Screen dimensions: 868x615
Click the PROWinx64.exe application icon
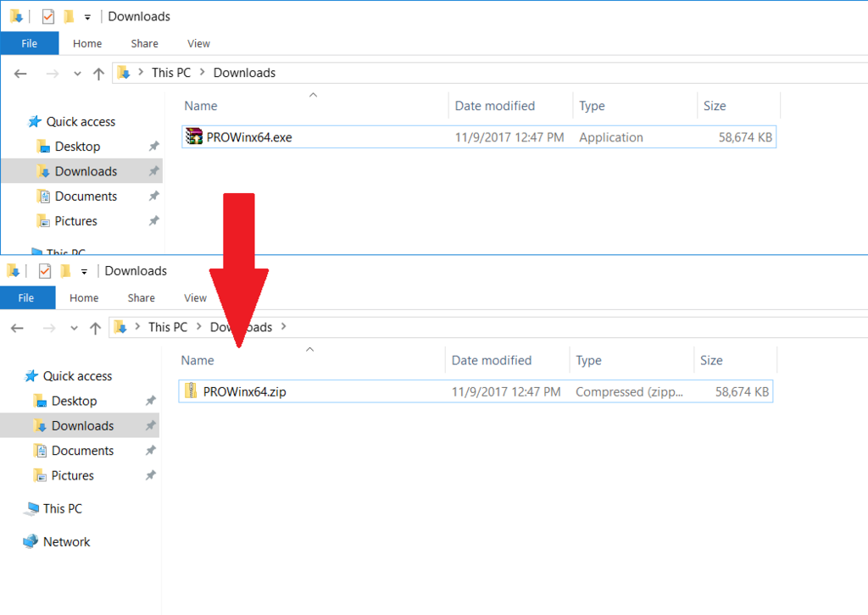pos(194,136)
